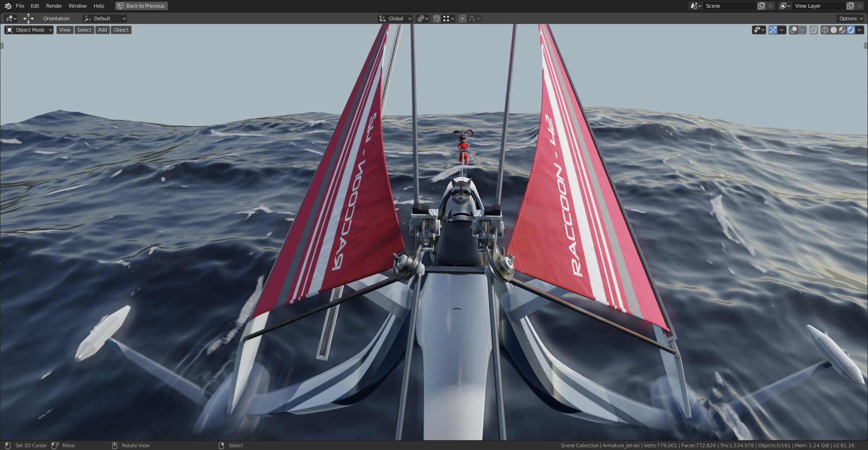Expand the right sidebar edge arrow

click(x=866, y=46)
